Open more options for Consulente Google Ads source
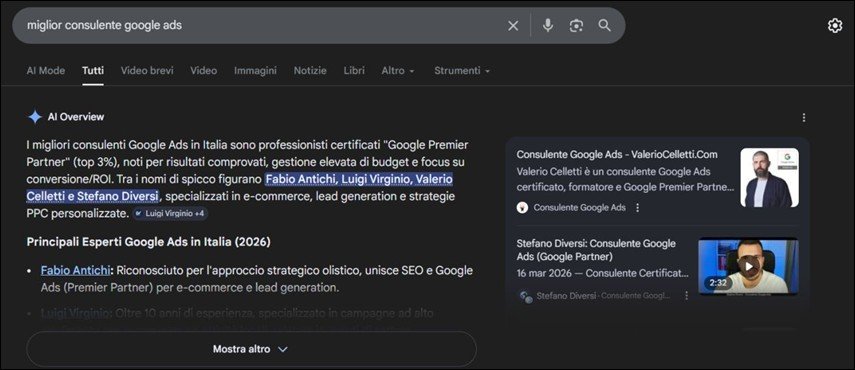The height and width of the screenshot is (370, 855). 637,208
